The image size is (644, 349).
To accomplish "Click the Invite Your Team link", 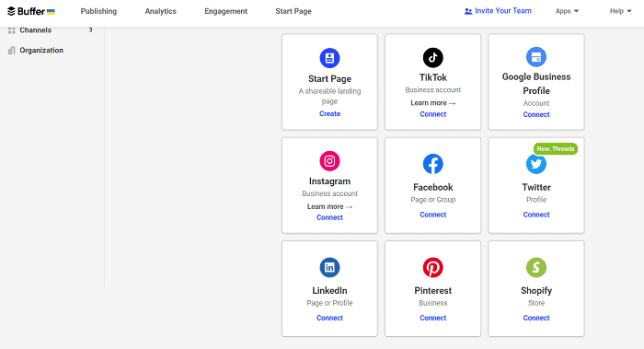I will (498, 11).
